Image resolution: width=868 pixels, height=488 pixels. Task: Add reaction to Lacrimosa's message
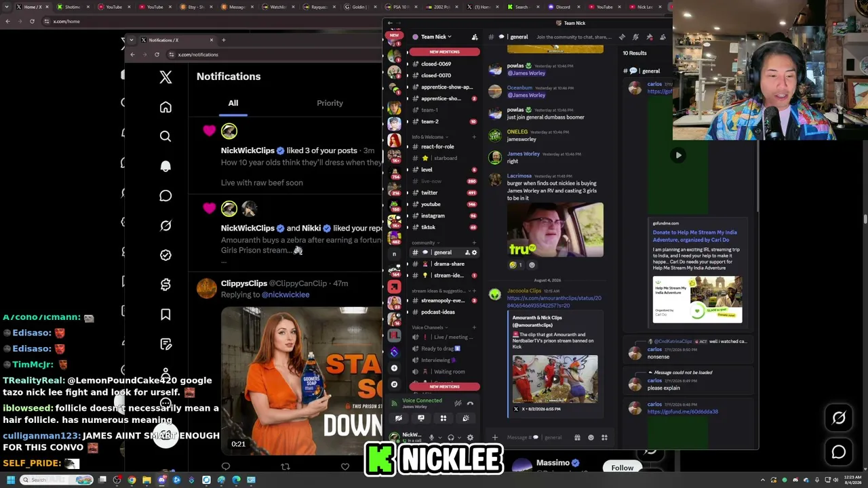(x=532, y=265)
